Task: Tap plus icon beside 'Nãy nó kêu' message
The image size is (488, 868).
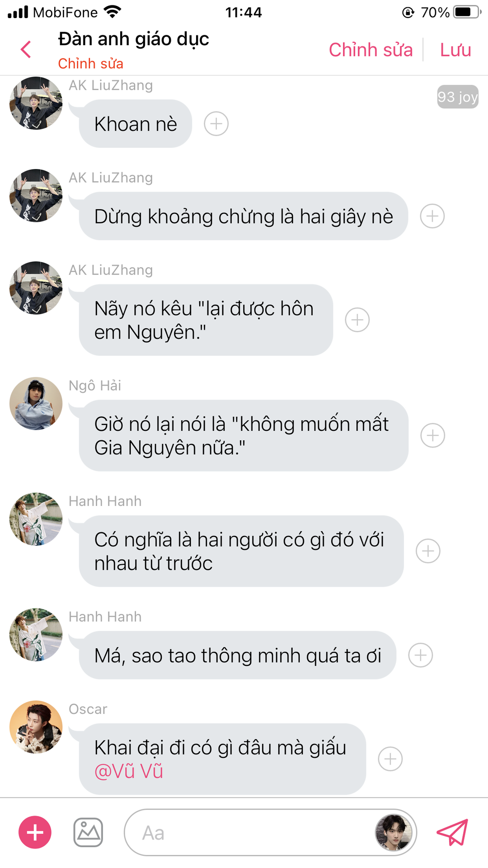Action: (x=357, y=320)
